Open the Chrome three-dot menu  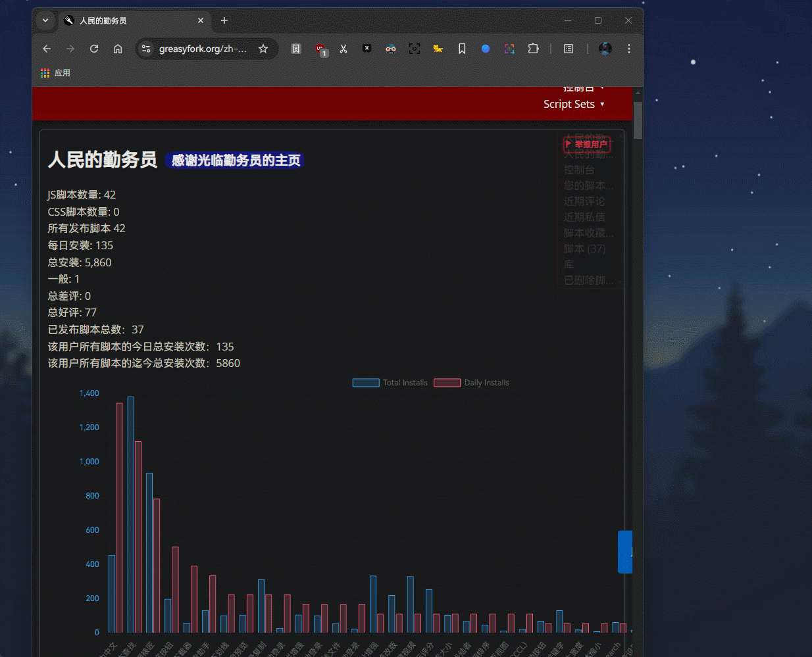click(x=628, y=48)
